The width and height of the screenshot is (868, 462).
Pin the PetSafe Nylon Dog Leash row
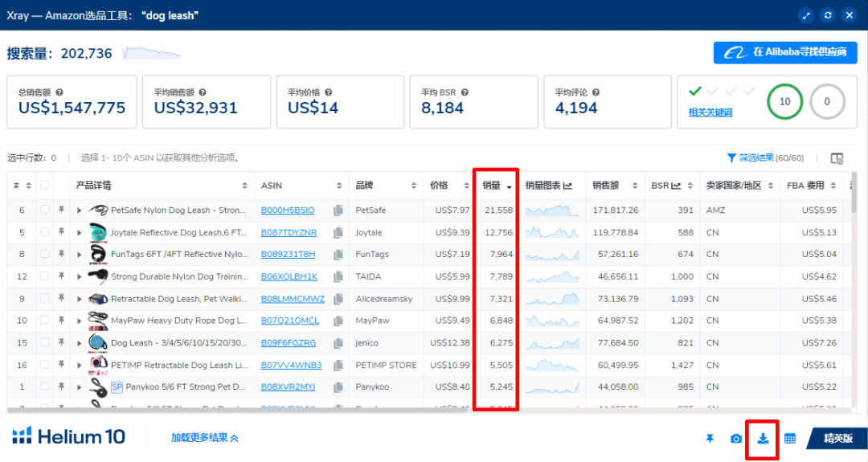(61, 210)
